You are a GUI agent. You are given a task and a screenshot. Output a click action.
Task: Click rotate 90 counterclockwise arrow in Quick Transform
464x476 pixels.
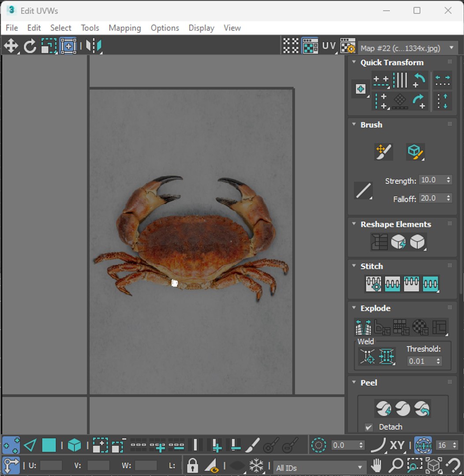click(419, 80)
